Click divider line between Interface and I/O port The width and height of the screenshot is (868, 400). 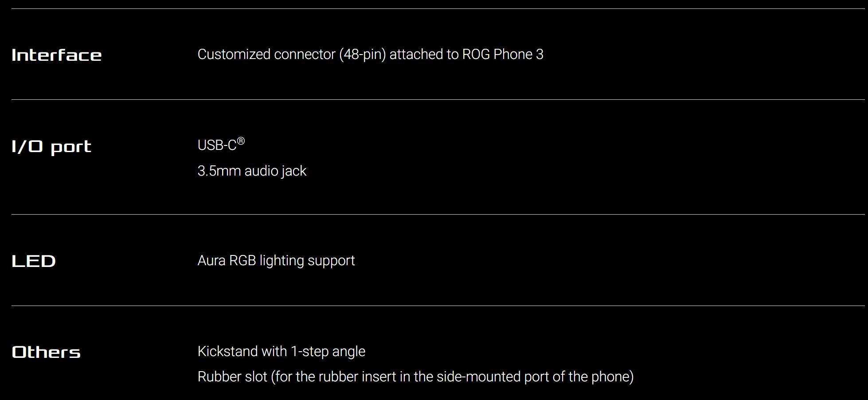click(x=438, y=99)
